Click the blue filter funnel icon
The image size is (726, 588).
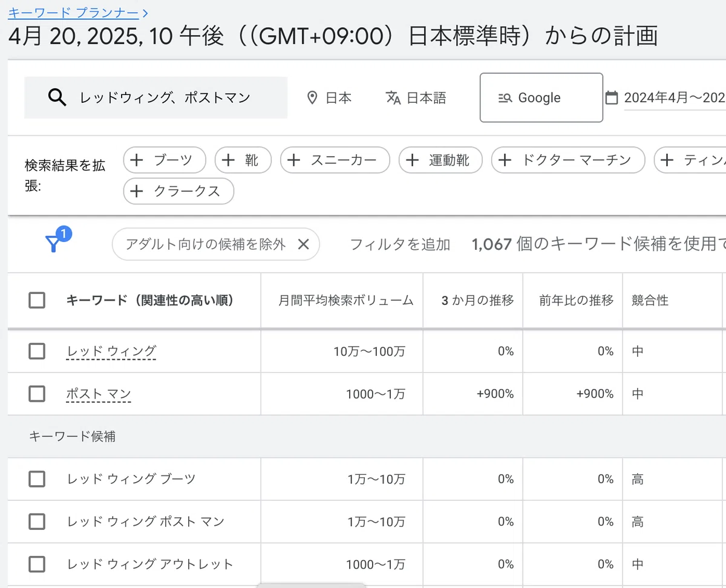(x=53, y=244)
